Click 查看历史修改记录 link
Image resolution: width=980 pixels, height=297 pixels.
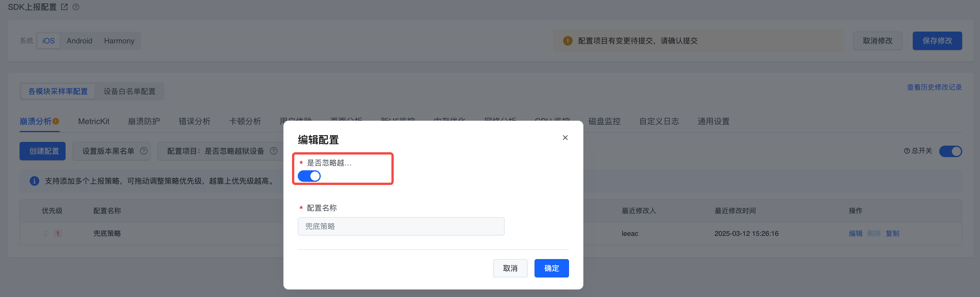pos(934,87)
